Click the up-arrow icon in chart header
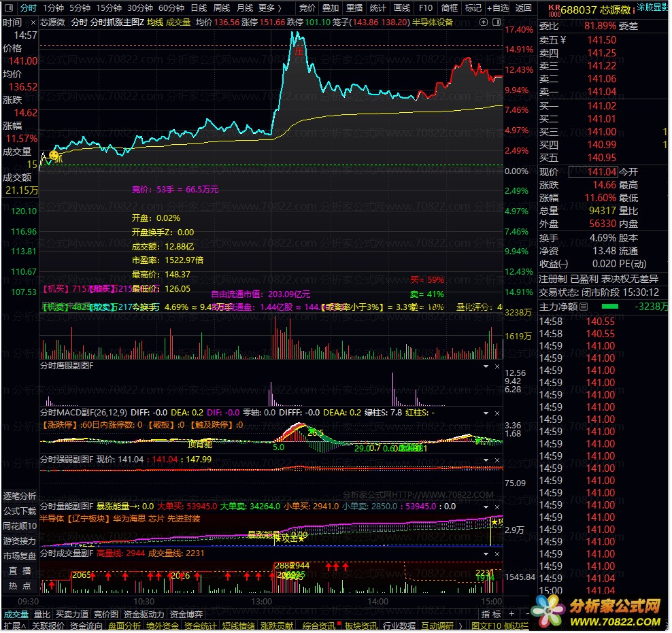The height and width of the screenshot is (633, 672). pos(485,22)
